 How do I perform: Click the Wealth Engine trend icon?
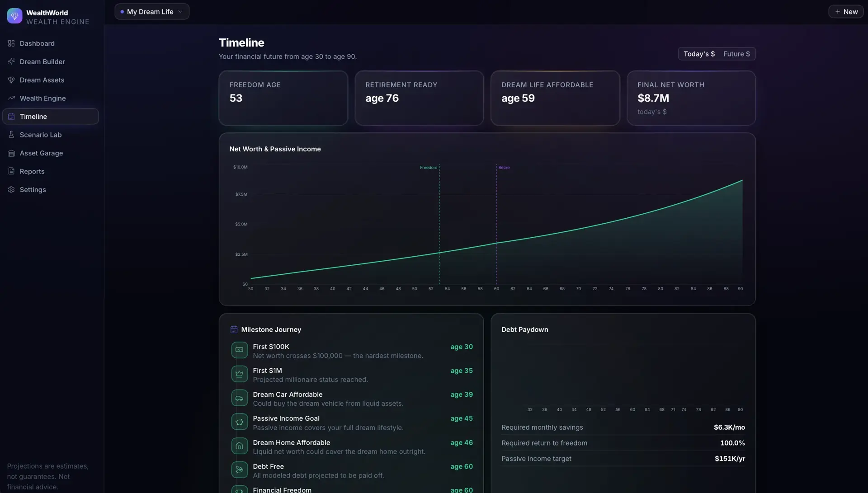(11, 98)
